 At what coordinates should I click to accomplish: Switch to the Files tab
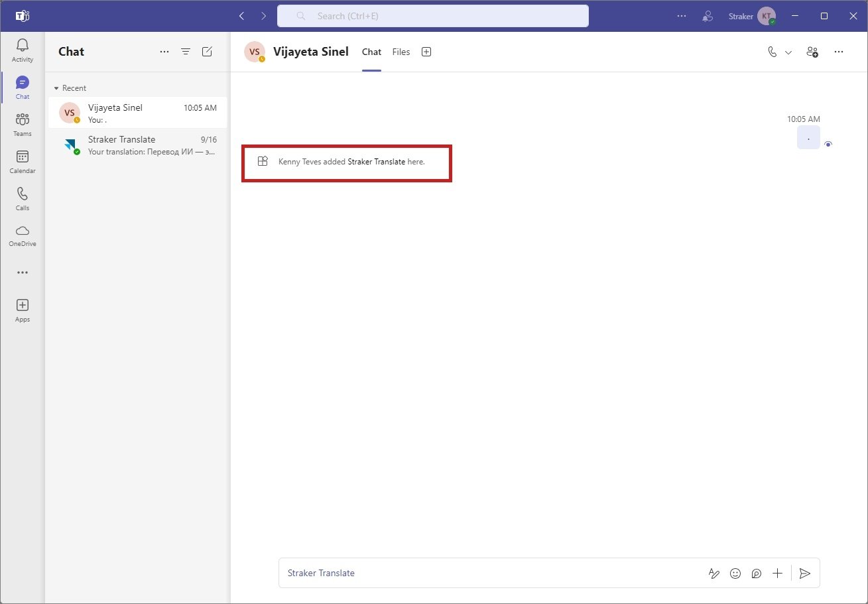[401, 52]
